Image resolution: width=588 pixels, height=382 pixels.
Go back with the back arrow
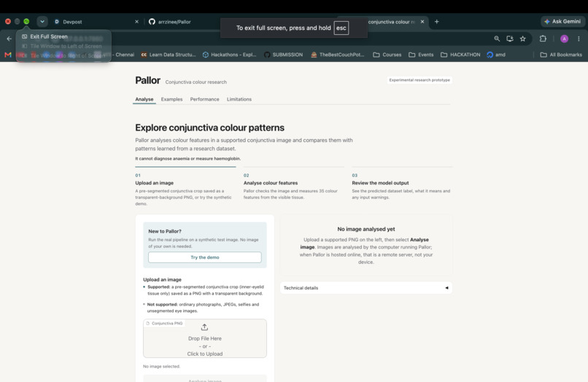[x=9, y=39]
